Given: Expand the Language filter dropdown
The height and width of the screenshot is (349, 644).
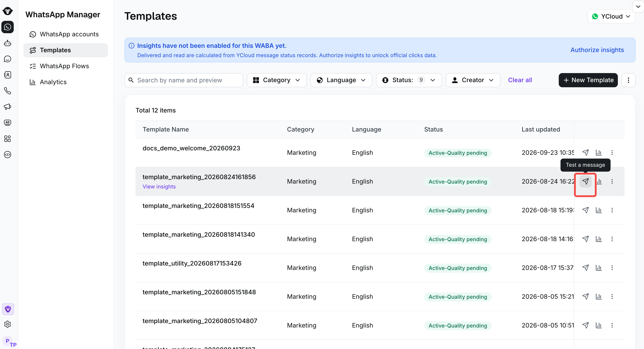Looking at the screenshot, I should point(341,80).
